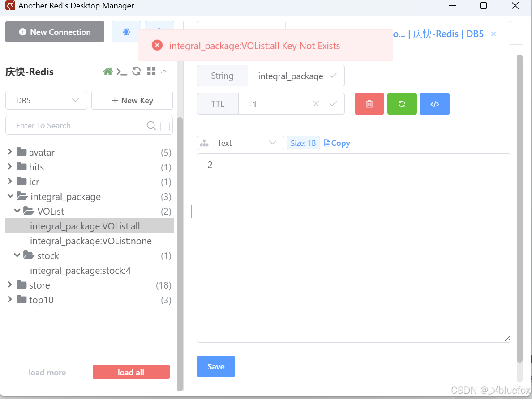This screenshot has height=399, width=532.
Task: Edit the key name input field
Action: 291,76
